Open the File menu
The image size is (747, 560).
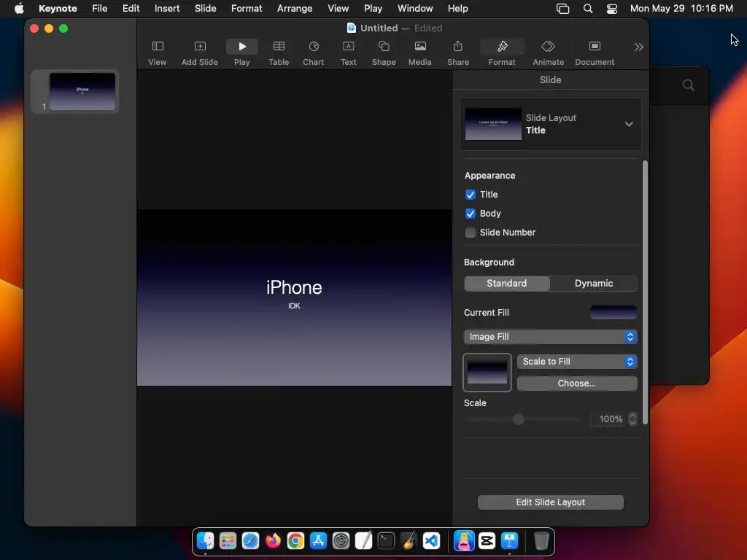[99, 9]
